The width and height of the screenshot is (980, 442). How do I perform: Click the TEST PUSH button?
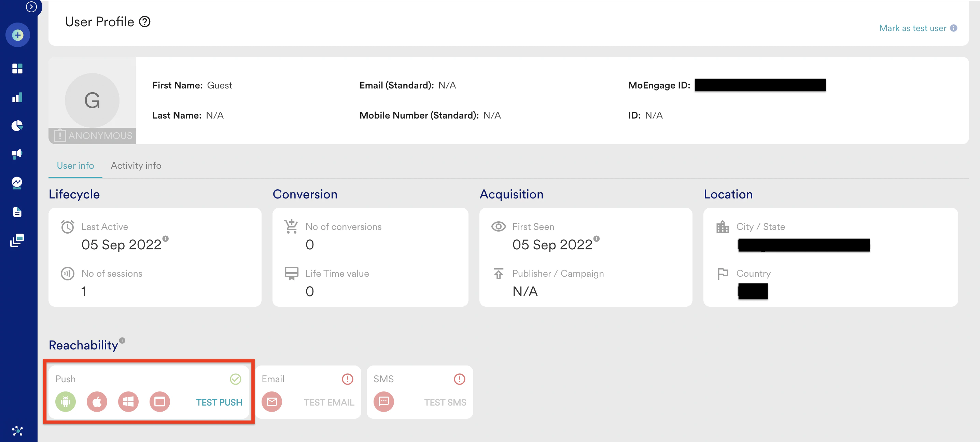219,402
